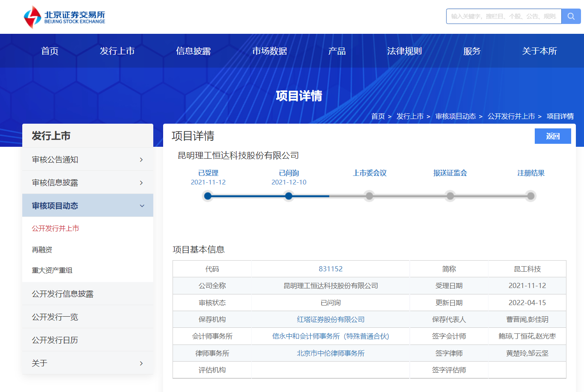Click the 已受理 progress step dot
Screen dimensions: 584x392
[208, 196]
